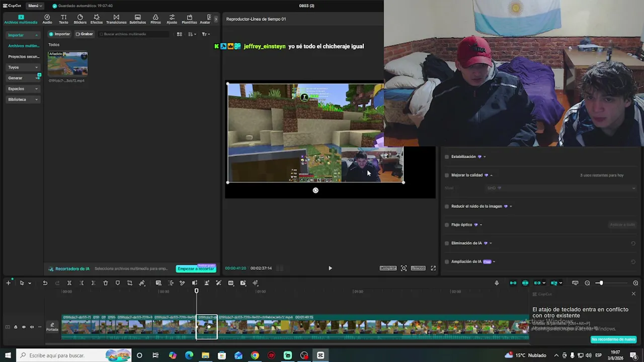Switch to Archivos multimedia tab

pos(21,19)
